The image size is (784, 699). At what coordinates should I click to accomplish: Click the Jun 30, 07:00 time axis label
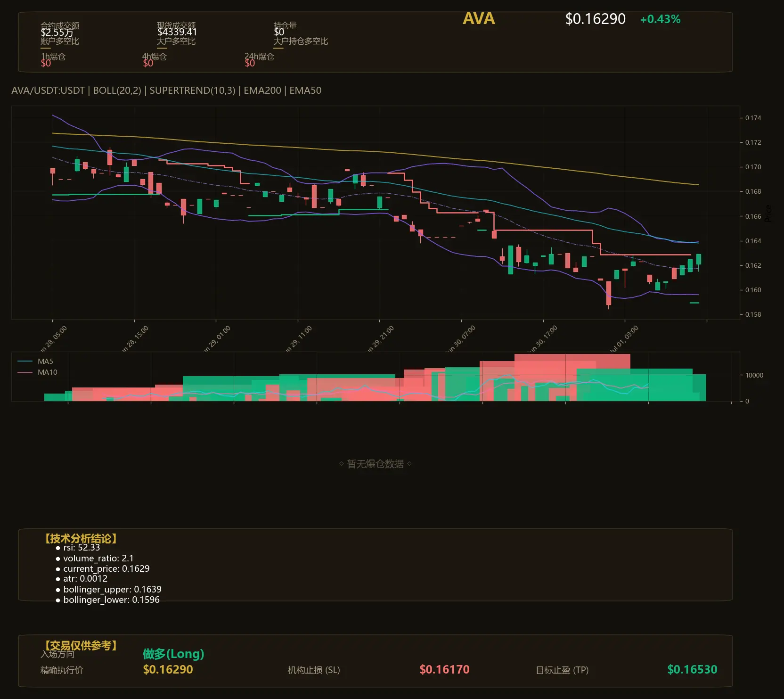click(462, 339)
